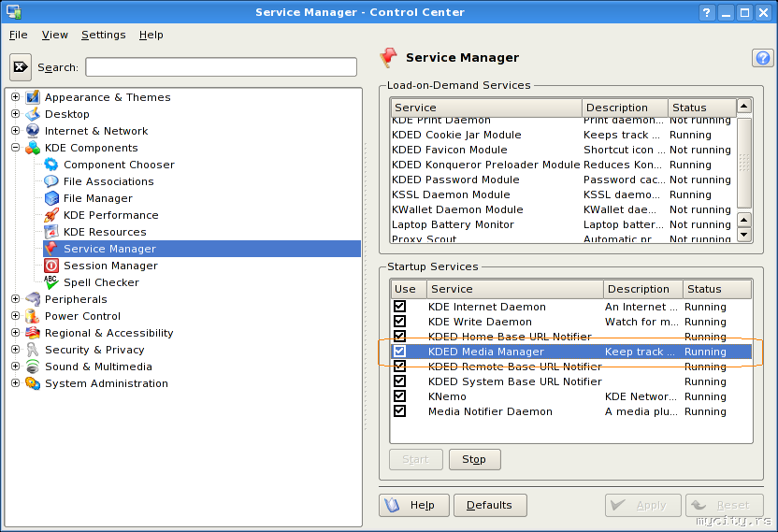Viewport: 778px width, 532px height.
Task: Click the clear search icon button
Action: point(21,67)
